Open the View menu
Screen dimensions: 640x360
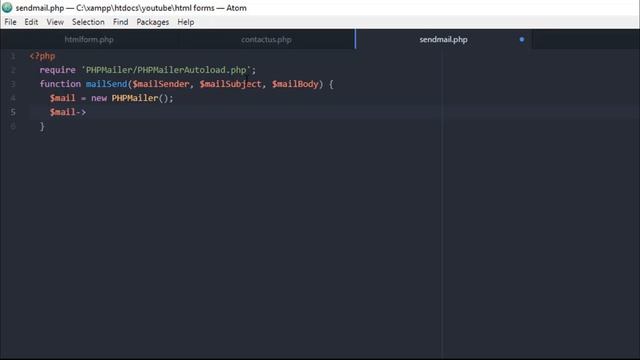pyautogui.click(x=55, y=22)
